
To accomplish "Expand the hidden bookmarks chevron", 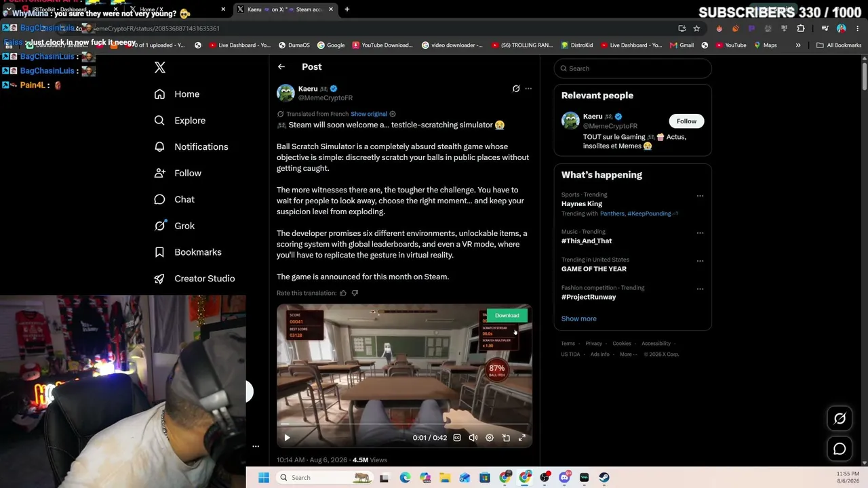I will (798, 45).
